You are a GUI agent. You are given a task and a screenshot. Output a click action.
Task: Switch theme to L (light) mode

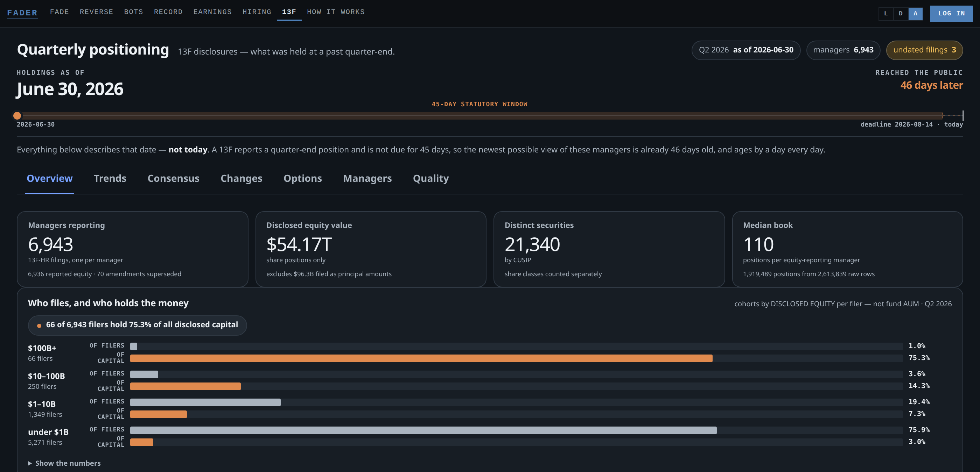[x=885, y=13]
